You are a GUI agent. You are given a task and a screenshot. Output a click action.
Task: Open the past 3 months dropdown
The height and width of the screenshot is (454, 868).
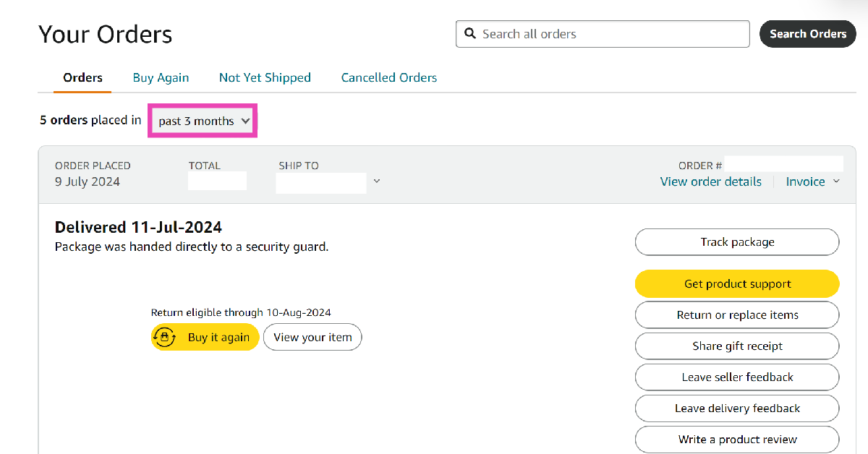(203, 121)
